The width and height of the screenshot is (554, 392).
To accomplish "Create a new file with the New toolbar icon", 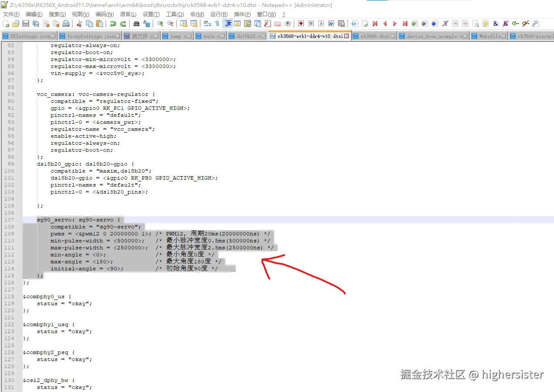I will 6,24.
